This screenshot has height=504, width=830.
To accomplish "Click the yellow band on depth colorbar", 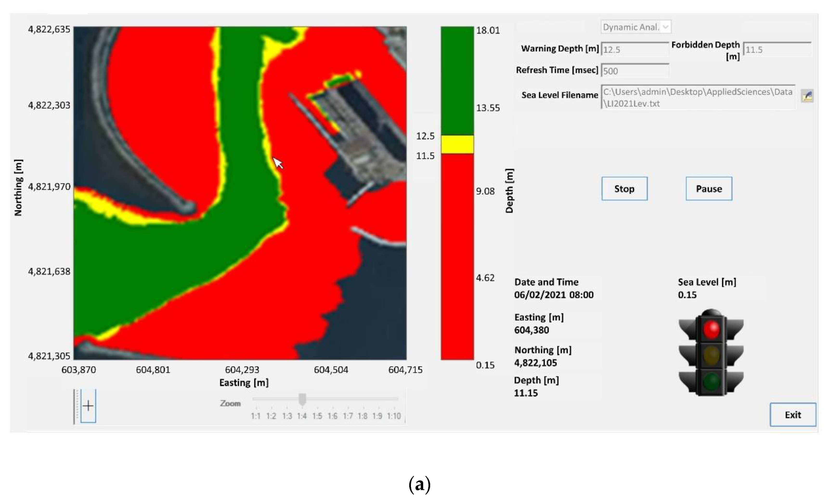I will pyautogui.click(x=457, y=144).
